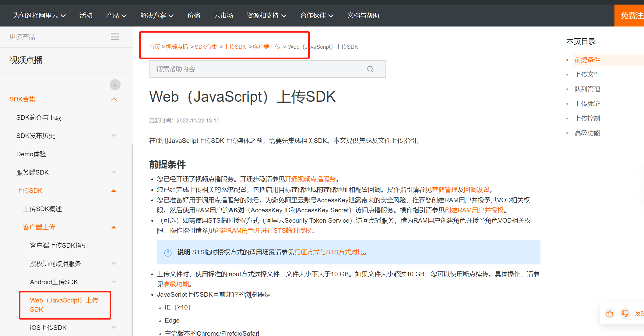Expand Android上传SDK submenu arrow
The image size is (644, 336).
(x=114, y=282)
